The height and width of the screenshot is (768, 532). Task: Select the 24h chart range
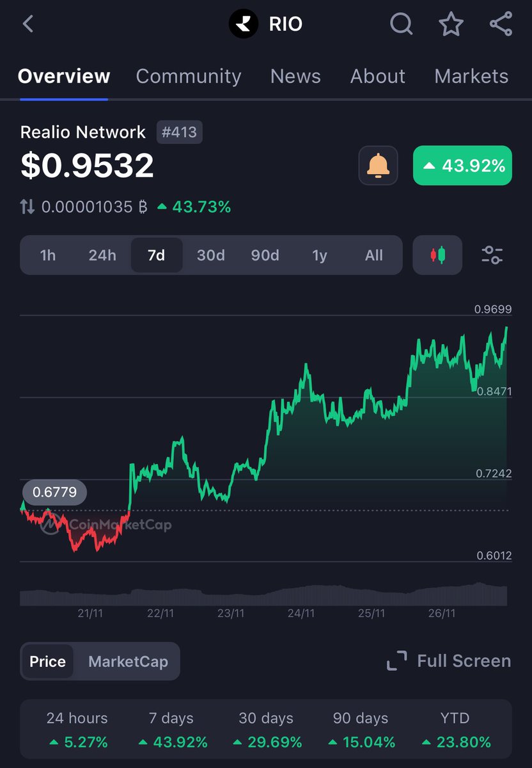coord(102,255)
